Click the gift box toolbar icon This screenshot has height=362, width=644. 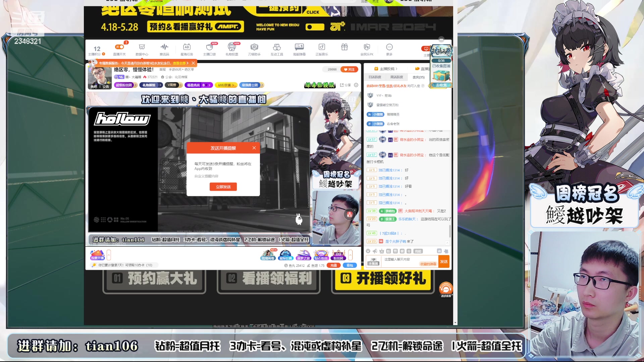tap(344, 47)
